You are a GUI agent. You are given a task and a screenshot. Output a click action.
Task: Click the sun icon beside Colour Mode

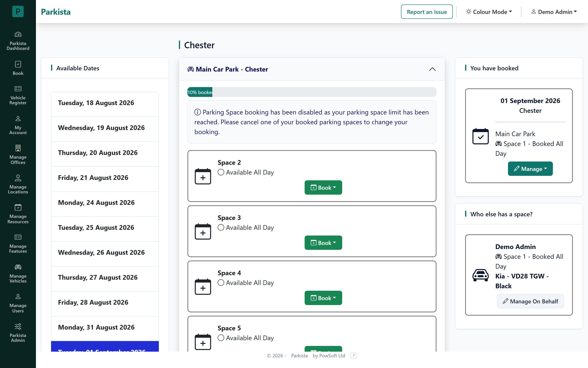468,12
